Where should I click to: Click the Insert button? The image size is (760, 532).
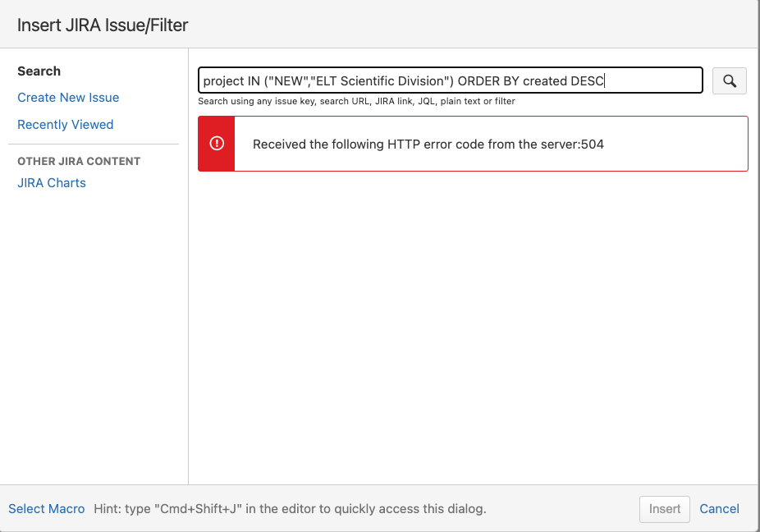coord(665,509)
